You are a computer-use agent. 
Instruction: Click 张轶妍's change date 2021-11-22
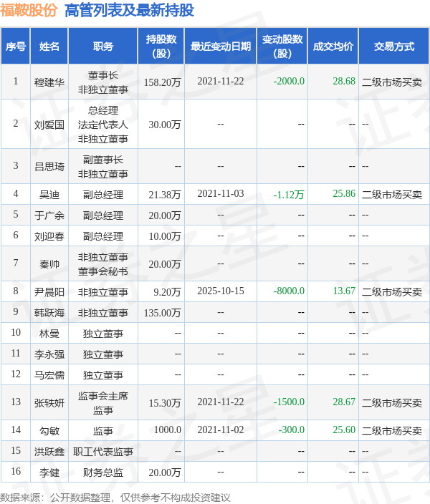pyautogui.click(x=221, y=402)
